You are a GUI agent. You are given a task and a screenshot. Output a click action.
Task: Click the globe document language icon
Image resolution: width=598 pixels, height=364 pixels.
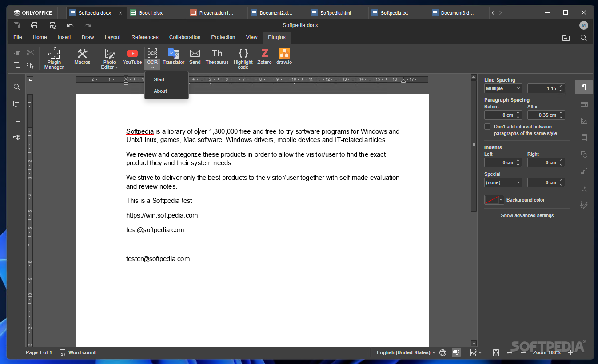443,352
